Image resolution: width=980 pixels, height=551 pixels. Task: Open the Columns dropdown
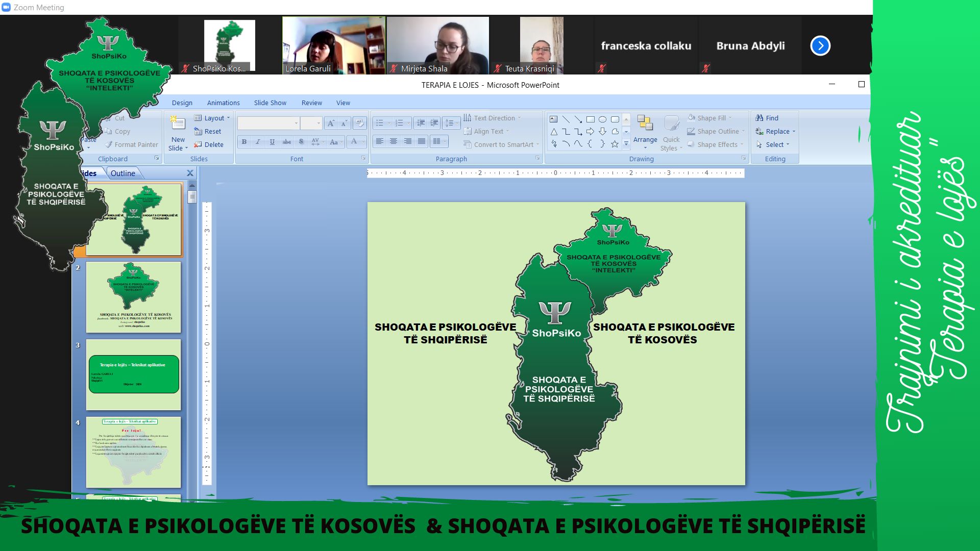click(439, 141)
